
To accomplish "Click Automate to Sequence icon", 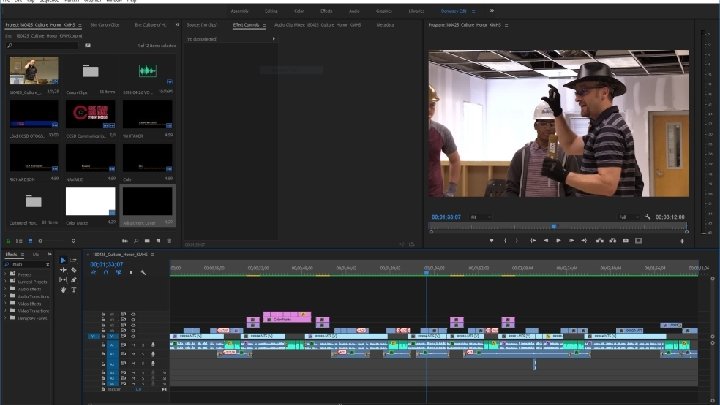I will [x=124, y=241].
